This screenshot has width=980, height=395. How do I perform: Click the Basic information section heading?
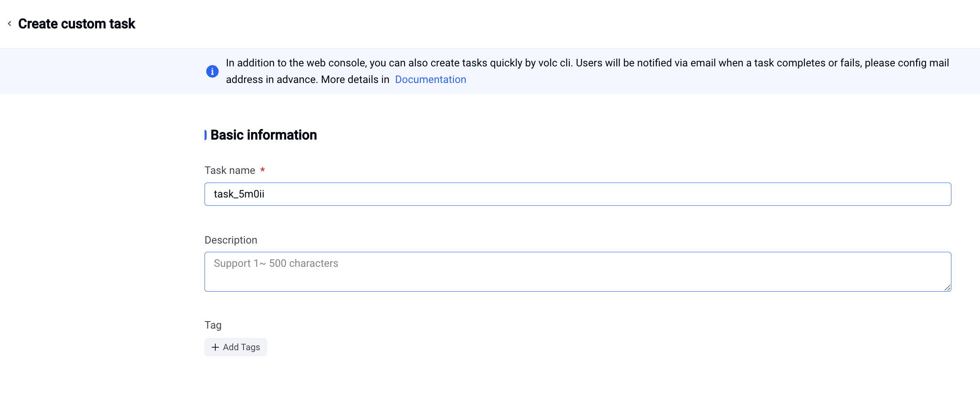tap(263, 135)
